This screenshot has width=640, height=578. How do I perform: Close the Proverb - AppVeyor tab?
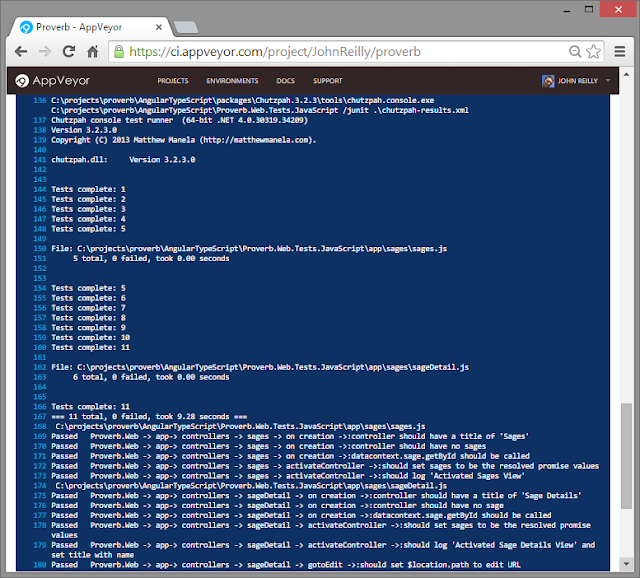click(x=159, y=27)
